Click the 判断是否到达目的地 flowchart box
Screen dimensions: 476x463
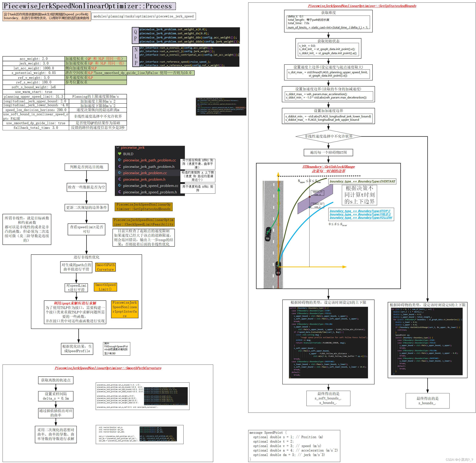[x=87, y=167]
